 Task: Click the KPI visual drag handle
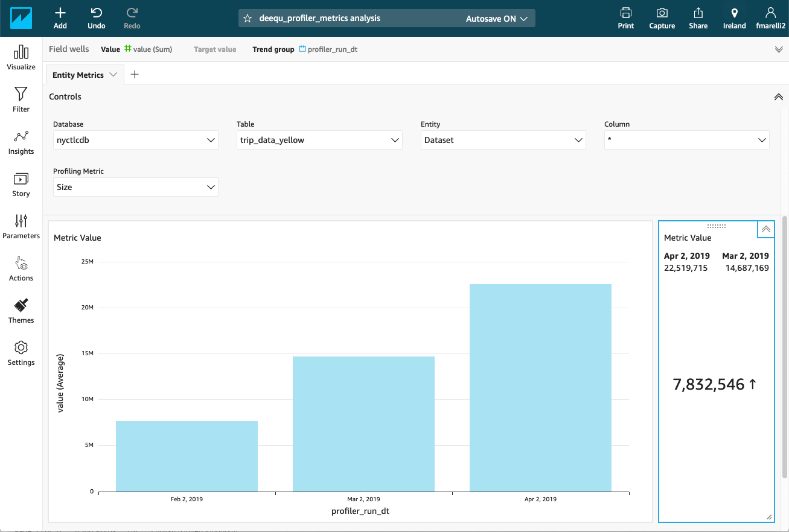coord(717,226)
